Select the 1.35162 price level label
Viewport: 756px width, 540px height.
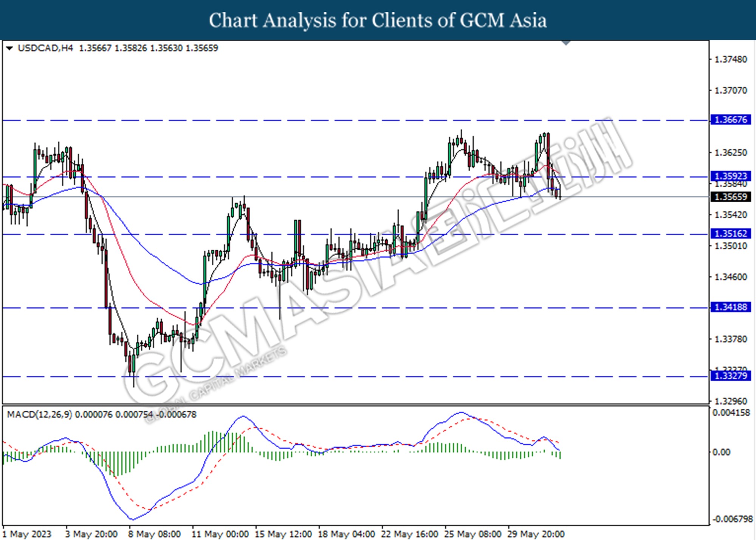(731, 234)
